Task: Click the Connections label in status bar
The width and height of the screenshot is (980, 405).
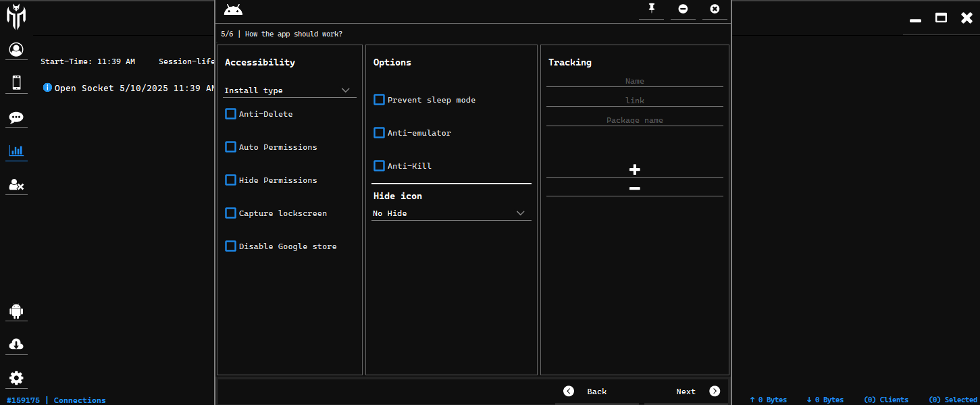Action: [79, 400]
